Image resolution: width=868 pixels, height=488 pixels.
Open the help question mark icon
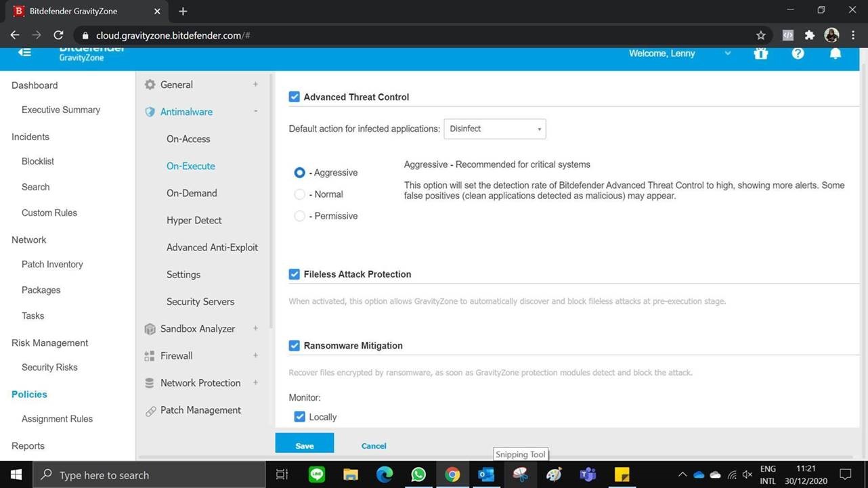(x=798, y=53)
